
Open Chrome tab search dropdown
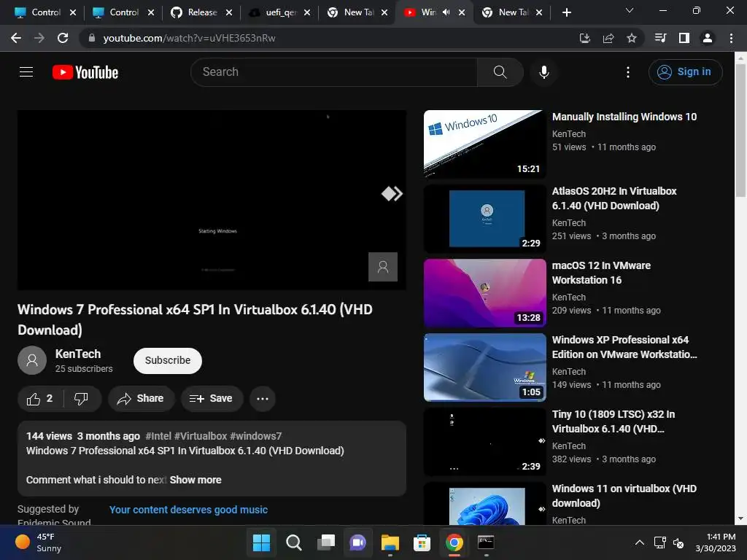[630, 10]
